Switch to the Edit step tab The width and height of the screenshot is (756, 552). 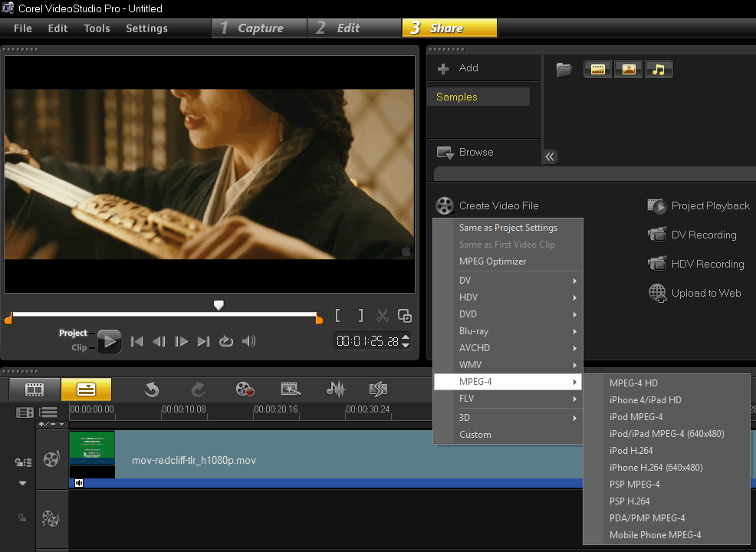click(354, 28)
